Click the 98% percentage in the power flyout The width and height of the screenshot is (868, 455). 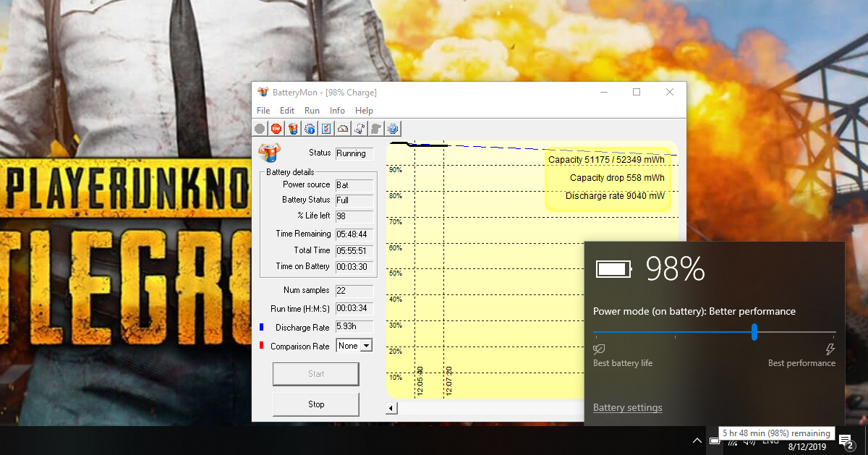pyautogui.click(x=675, y=269)
